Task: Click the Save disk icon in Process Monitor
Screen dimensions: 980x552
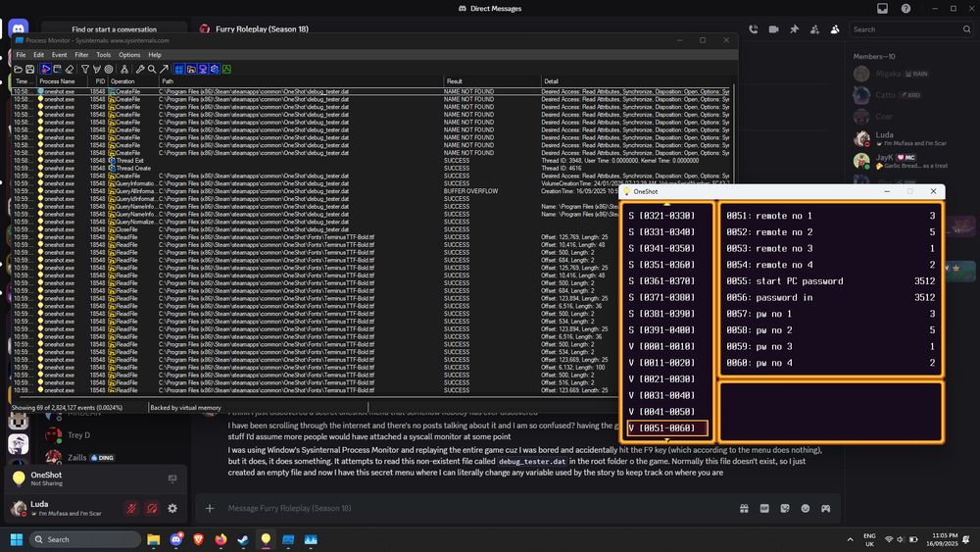Action: [30, 69]
